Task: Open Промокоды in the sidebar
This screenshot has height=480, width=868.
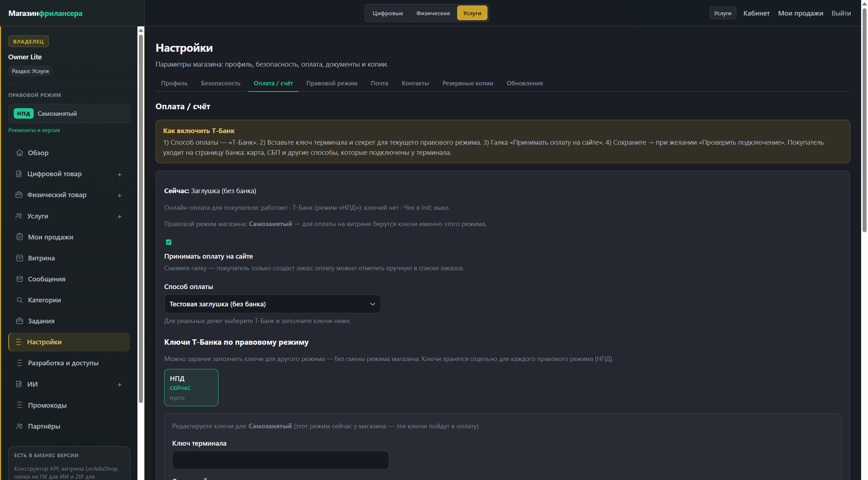Action: pos(69,405)
